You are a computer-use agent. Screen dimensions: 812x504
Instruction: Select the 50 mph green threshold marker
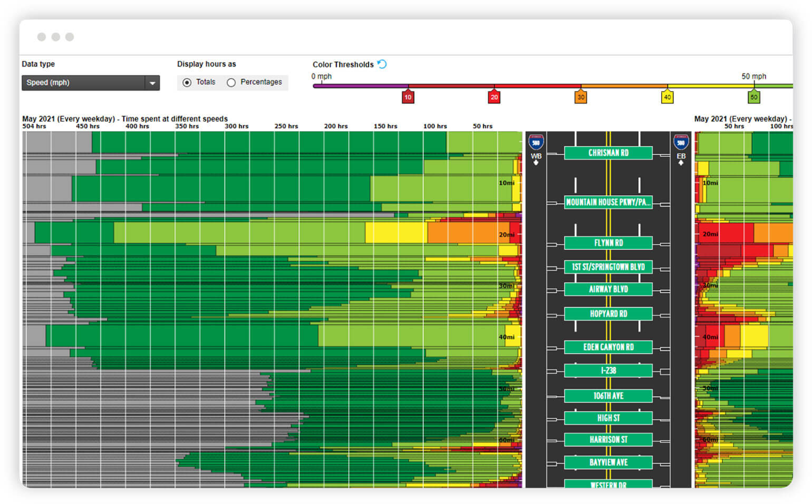point(753,97)
